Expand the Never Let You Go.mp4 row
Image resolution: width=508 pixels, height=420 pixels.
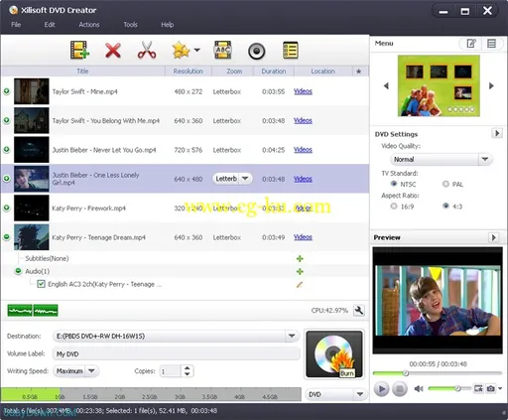[x=6, y=149]
